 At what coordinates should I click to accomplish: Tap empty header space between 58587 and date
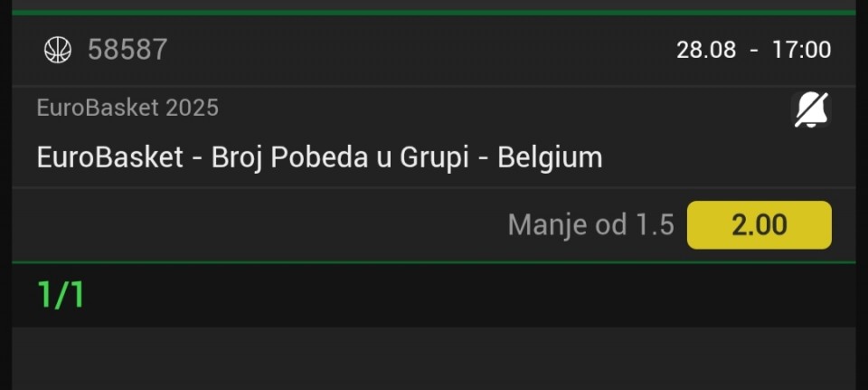tap(420, 50)
